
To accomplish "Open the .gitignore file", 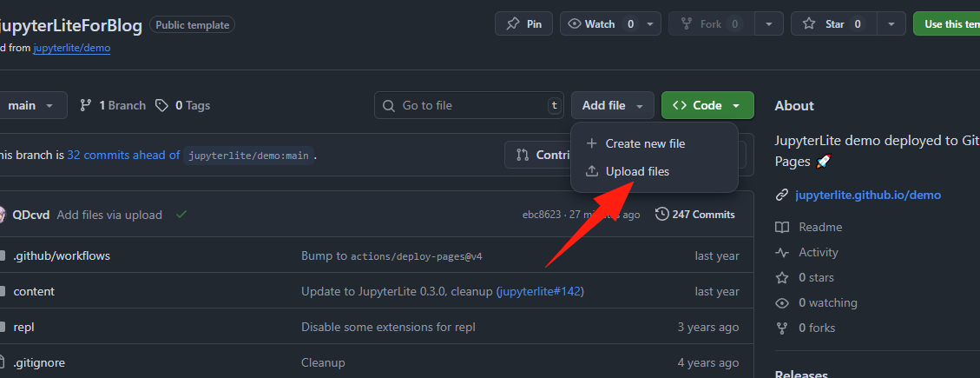I will (x=39, y=362).
